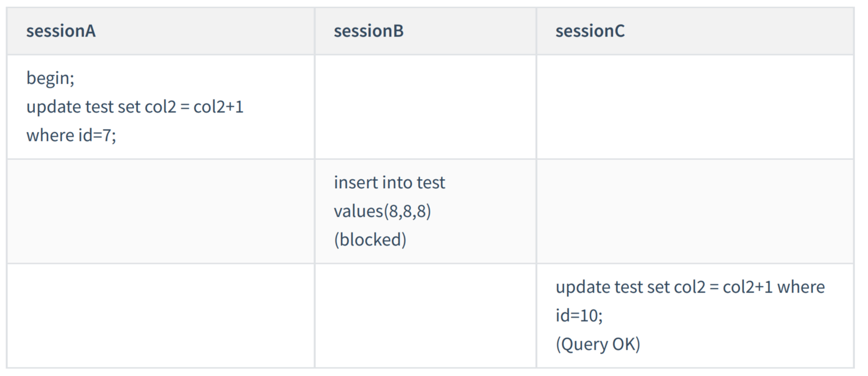Click the 'id=10;' line in sessionC
868x376 pixels.
pyautogui.click(x=579, y=315)
